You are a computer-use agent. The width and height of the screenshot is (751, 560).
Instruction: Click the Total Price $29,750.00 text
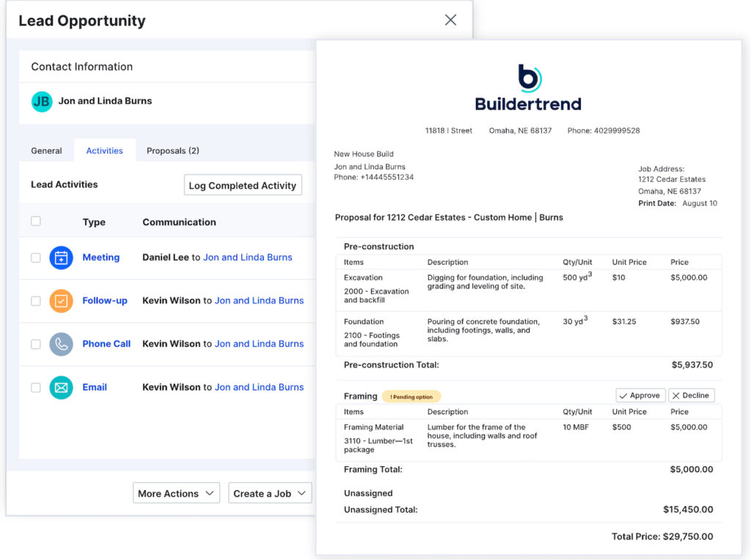click(662, 537)
